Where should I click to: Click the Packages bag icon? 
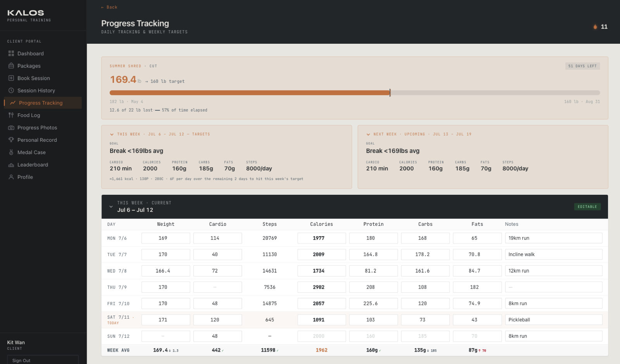click(x=11, y=66)
